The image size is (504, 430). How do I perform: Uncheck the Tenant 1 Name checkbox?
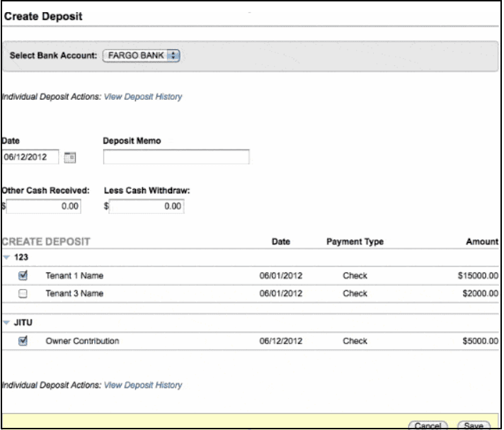click(x=23, y=276)
